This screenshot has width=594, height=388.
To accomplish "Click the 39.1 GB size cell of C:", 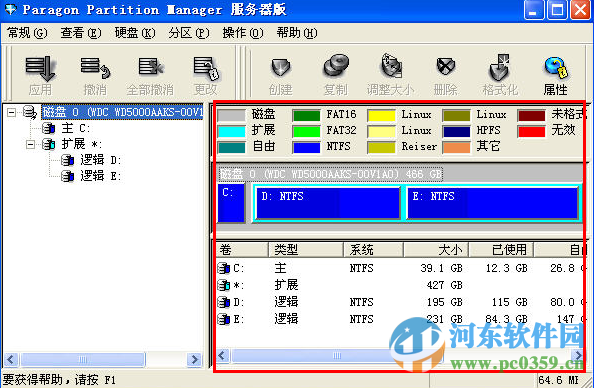I will coord(441,268).
